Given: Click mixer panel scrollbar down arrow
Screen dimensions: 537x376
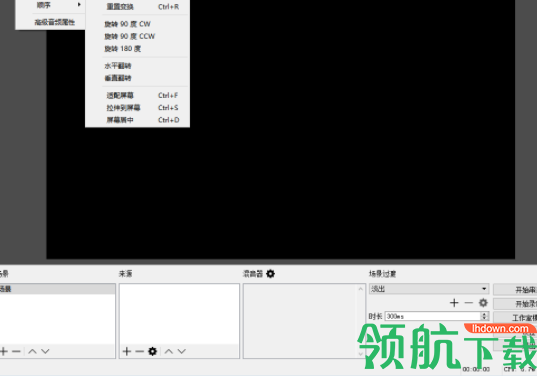Looking at the screenshot, I should [360, 353].
